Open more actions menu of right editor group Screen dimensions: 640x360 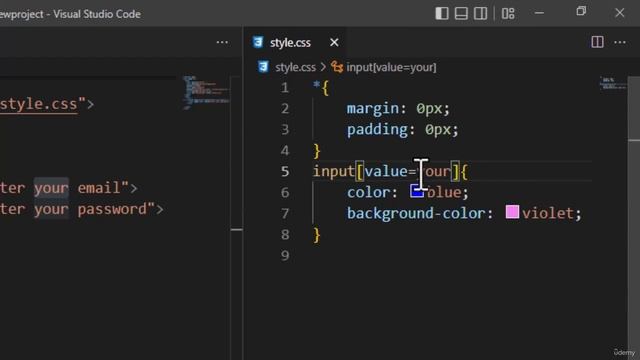coord(620,42)
